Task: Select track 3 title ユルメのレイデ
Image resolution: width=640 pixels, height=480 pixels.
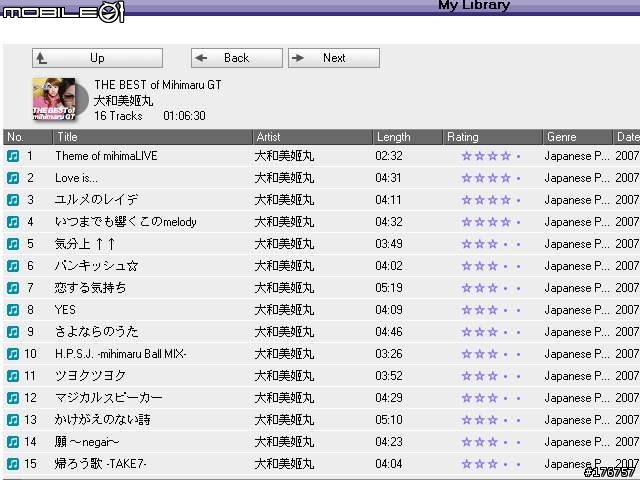Action: [96, 200]
